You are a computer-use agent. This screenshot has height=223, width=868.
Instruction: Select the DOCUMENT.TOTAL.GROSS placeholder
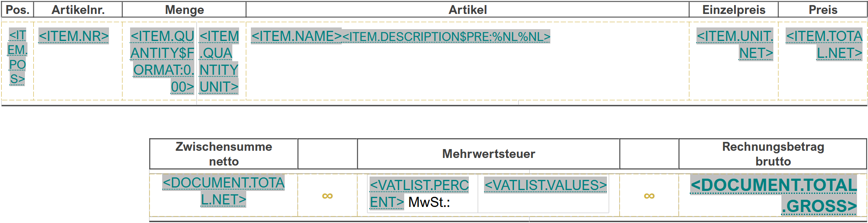tap(773, 196)
